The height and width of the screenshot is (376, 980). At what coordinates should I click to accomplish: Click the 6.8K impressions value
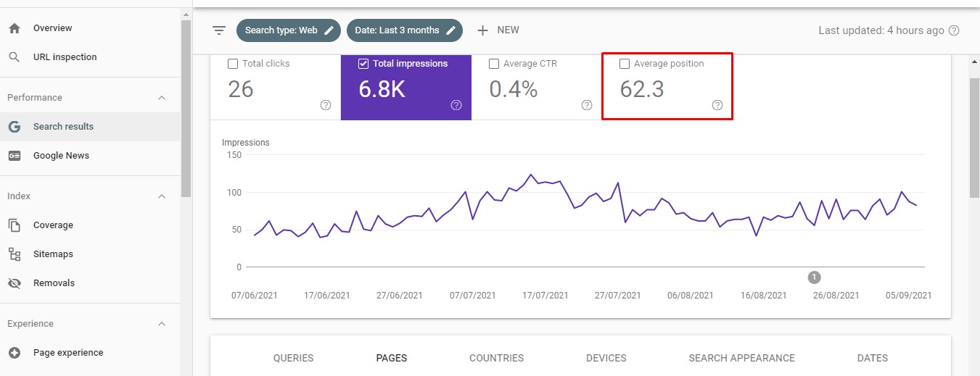[x=382, y=89]
